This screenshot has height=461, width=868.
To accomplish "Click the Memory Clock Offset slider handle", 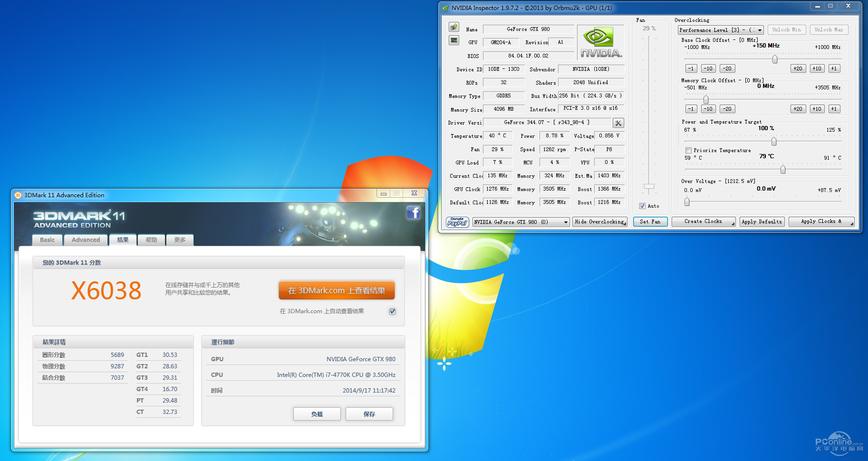I will [x=706, y=99].
